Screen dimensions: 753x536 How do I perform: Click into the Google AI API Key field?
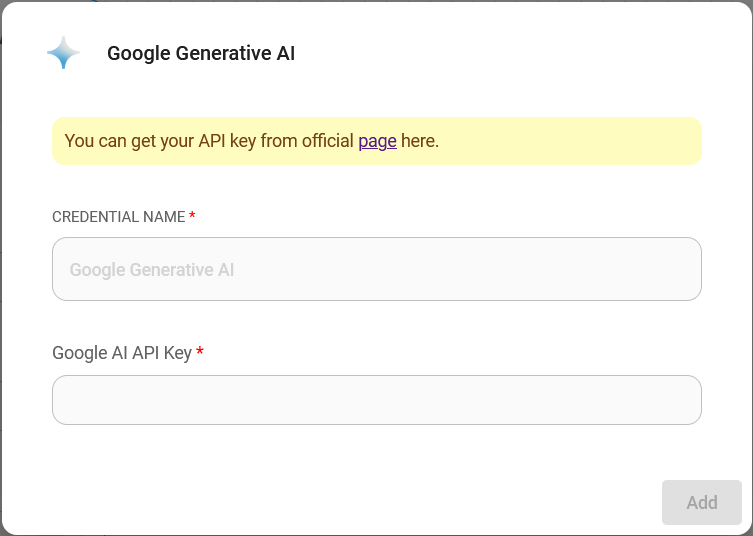[376, 400]
